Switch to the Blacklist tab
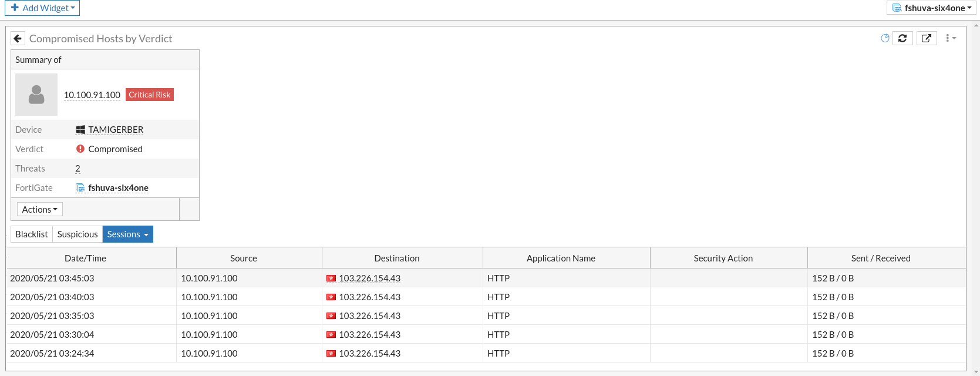This screenshot has width=980, height=376. tap(32, 234)
